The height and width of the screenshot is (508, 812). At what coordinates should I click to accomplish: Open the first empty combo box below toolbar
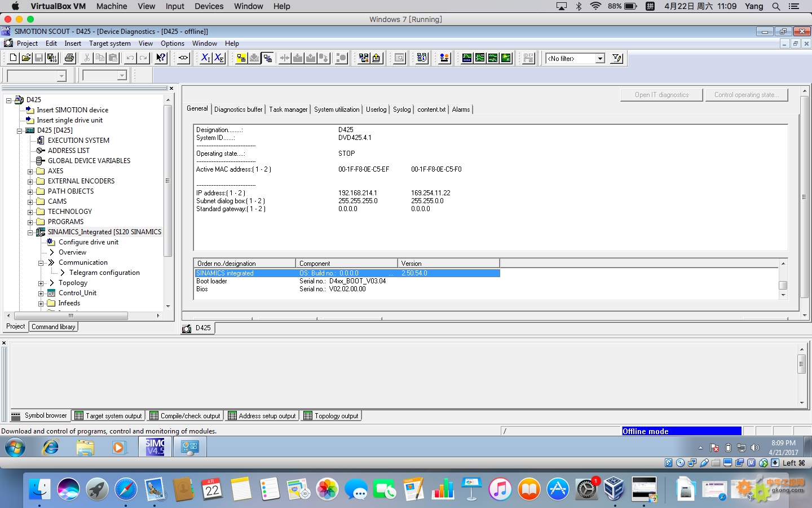click(62, 76)
